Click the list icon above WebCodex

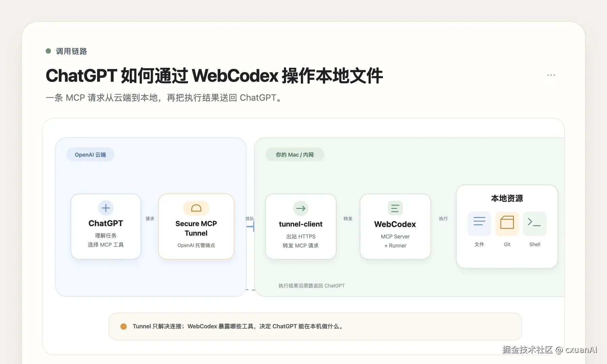coord(395,208)
